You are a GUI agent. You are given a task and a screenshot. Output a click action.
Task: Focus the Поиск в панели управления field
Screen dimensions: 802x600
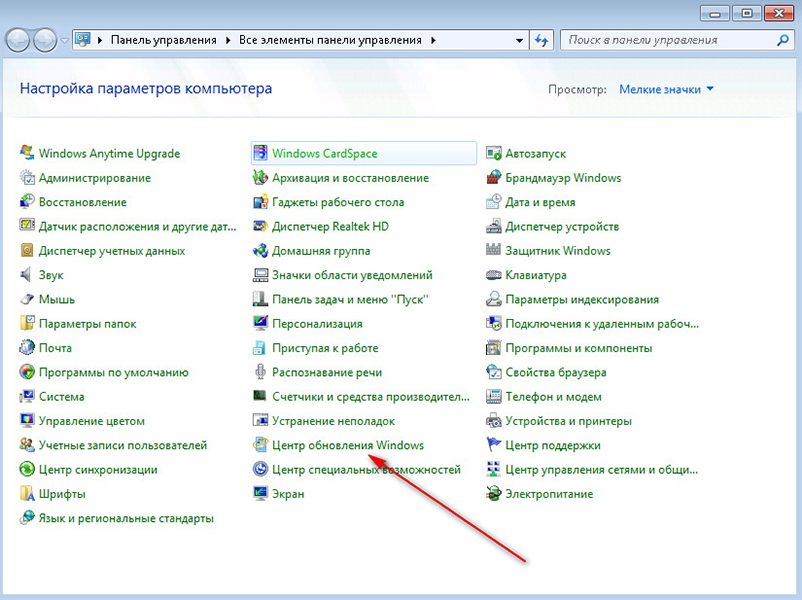[x=676, y=40]
